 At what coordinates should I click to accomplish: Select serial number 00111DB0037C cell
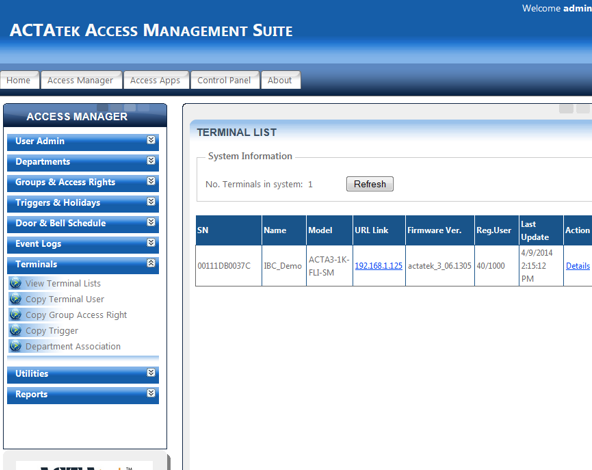click(228, 266)
